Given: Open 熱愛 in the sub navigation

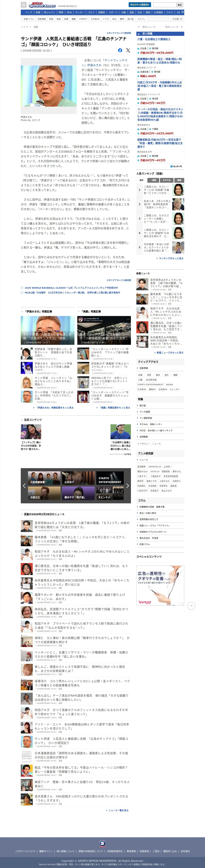Looking at the screenshot, I should point(51,19).
